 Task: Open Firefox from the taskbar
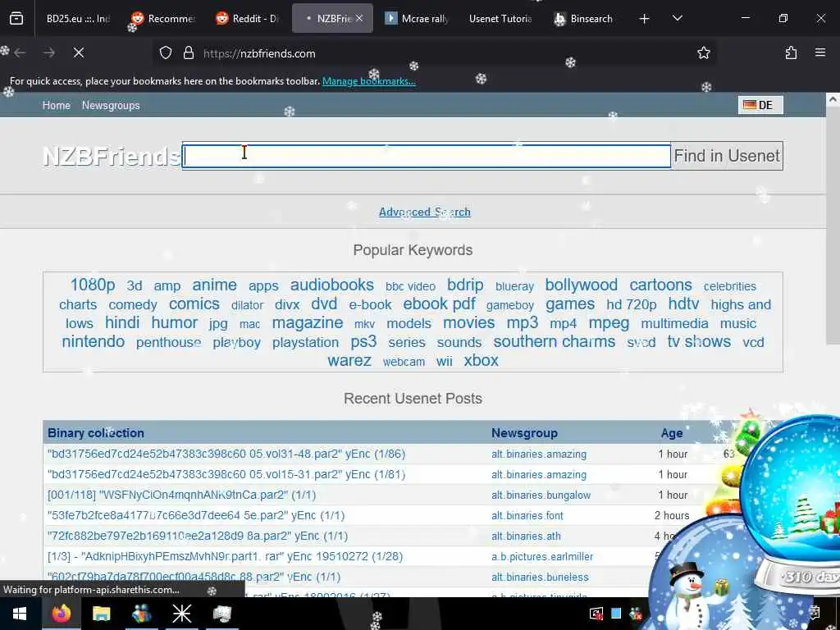(x=61, y=614)
